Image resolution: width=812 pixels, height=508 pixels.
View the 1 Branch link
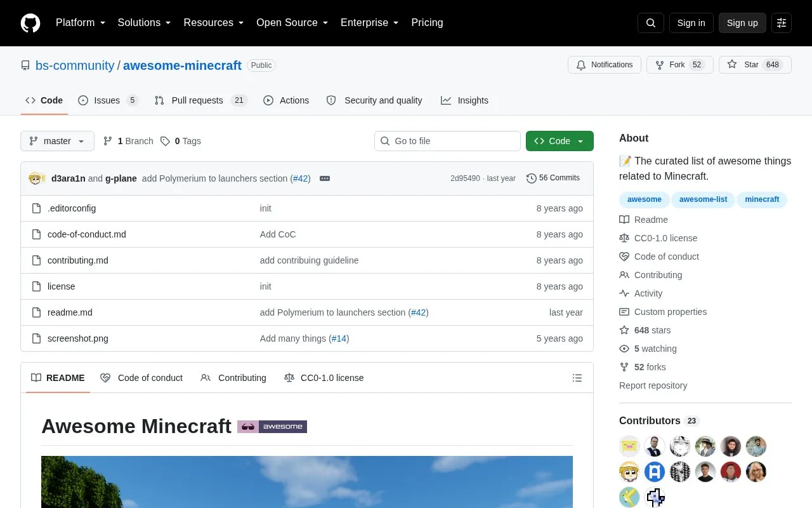(x=128, y=141)
